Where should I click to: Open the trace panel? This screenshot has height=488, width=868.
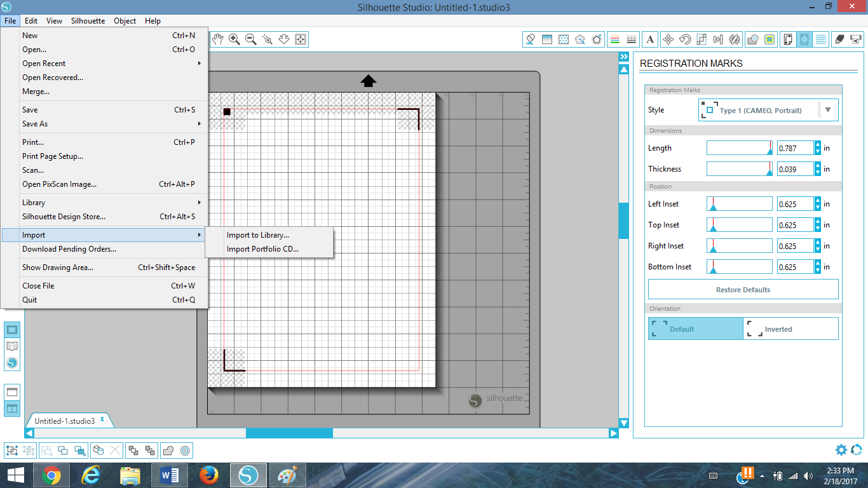click(770, 39)
